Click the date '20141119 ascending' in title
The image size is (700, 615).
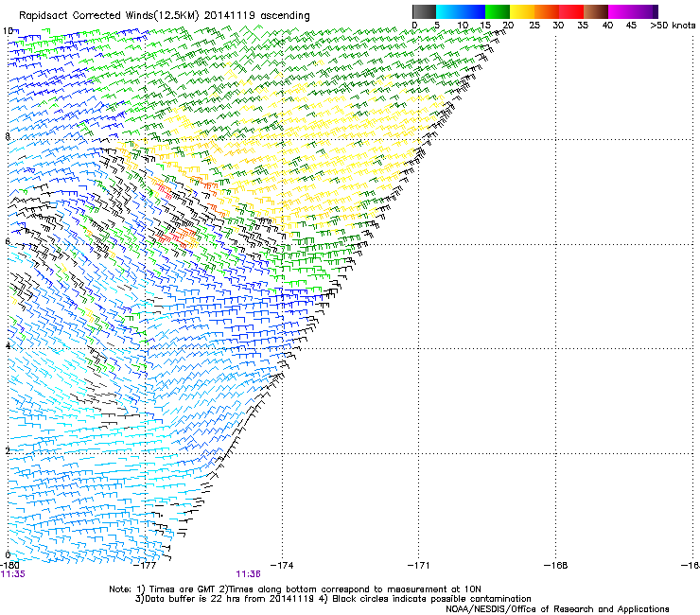coord(256,15)
